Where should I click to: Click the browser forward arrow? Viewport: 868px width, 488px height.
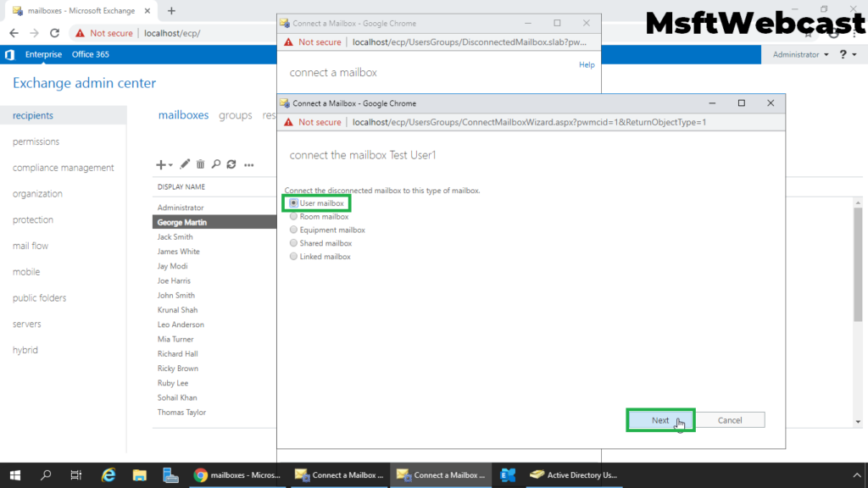coord(34,33)
